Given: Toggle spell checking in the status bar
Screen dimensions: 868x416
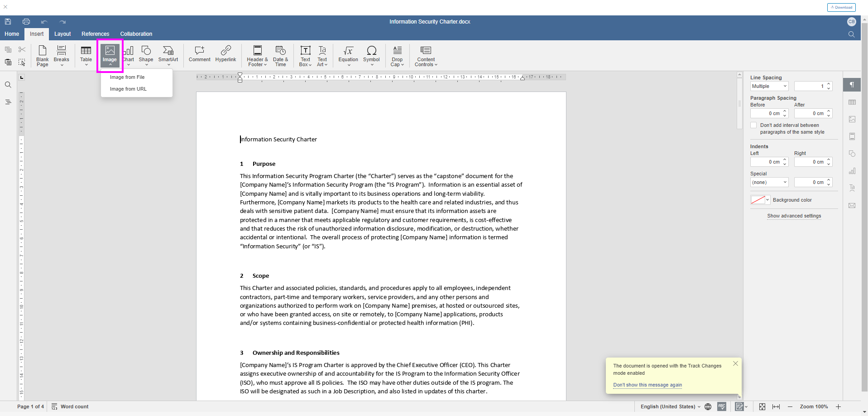Looking at the screenshot, I should click(x=722, y=406).
